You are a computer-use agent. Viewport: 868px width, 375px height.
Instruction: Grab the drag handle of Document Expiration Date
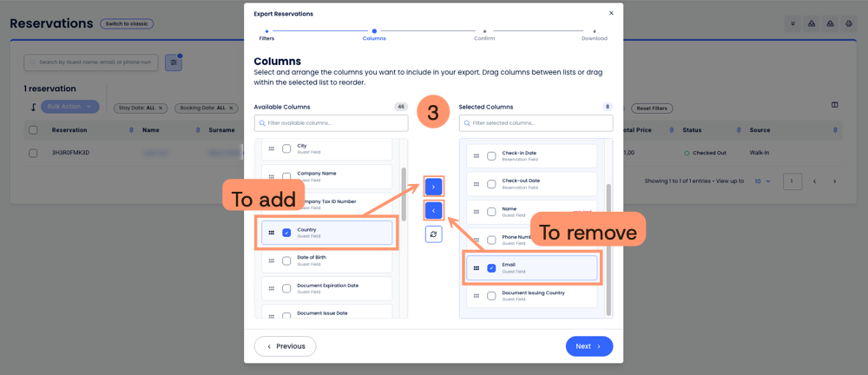(x=271, y=288)
